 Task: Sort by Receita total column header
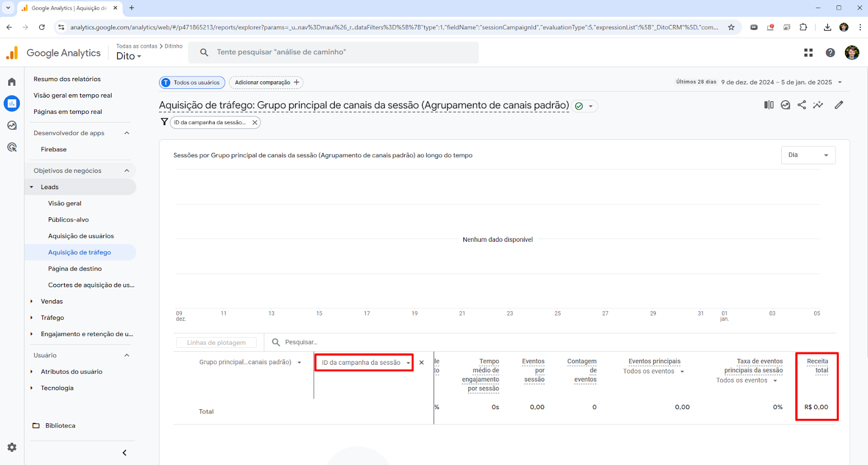click(818, 366)
